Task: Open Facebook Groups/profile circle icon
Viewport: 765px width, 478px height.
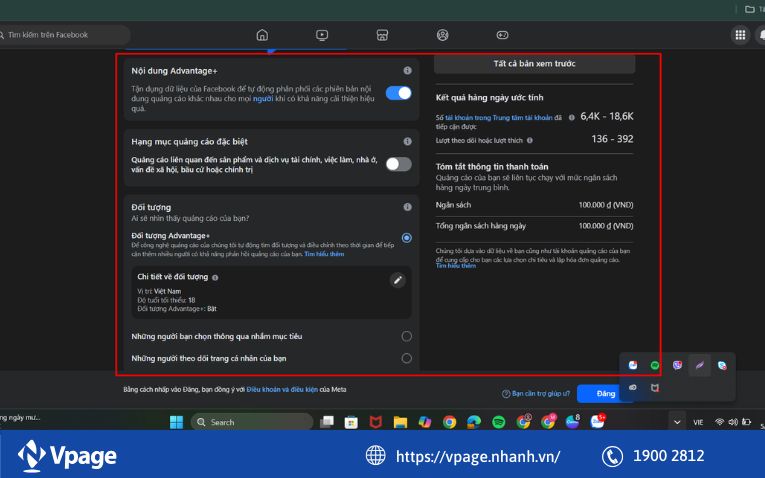Action: coord(443,35)
